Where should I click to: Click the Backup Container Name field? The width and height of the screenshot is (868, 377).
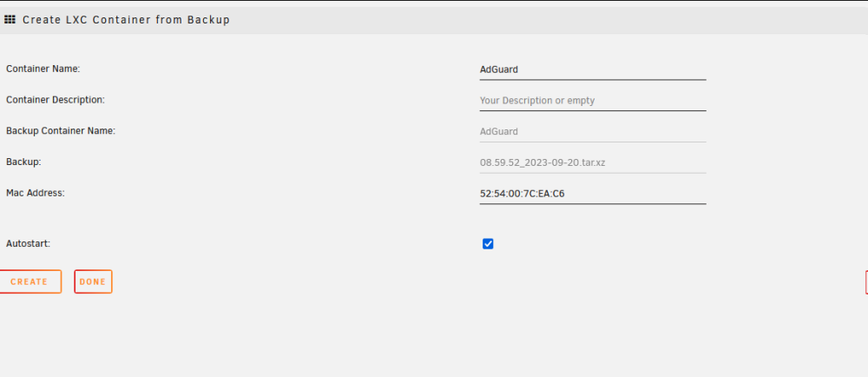[x=592, y=132]
